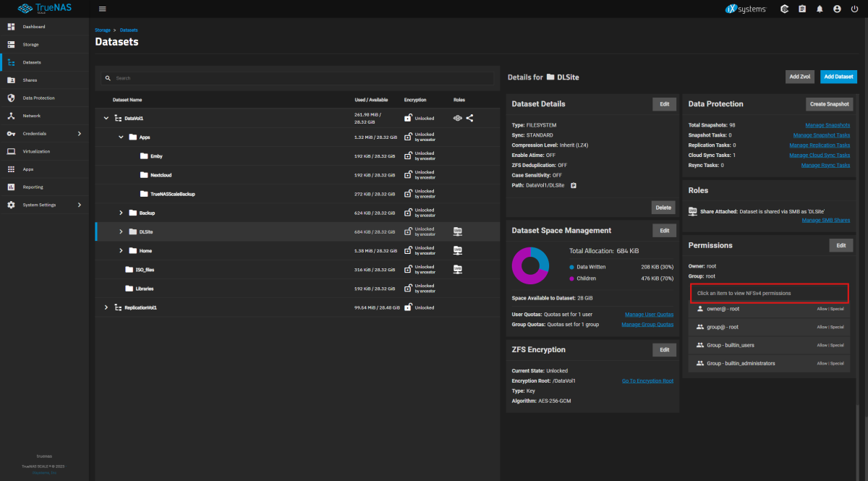Expand the Credentials submenu arrow
Screen dimensions: 868x481
click(x=80, y=134)
